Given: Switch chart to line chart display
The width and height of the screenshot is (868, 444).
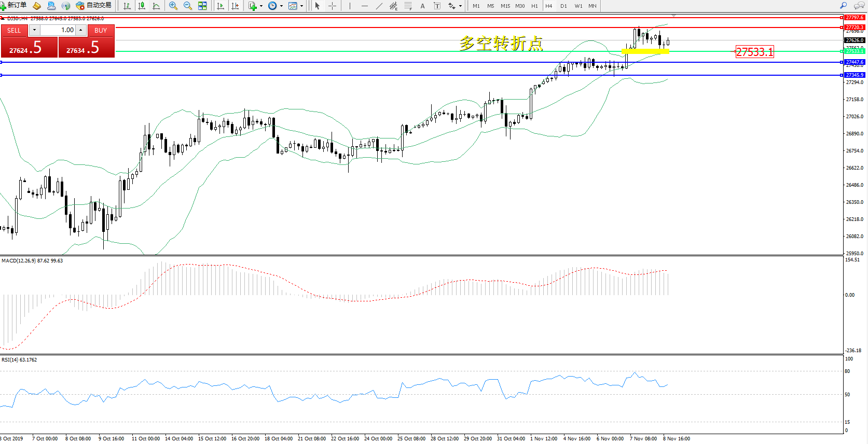Looking at the screenshot, I should [156, 6].
